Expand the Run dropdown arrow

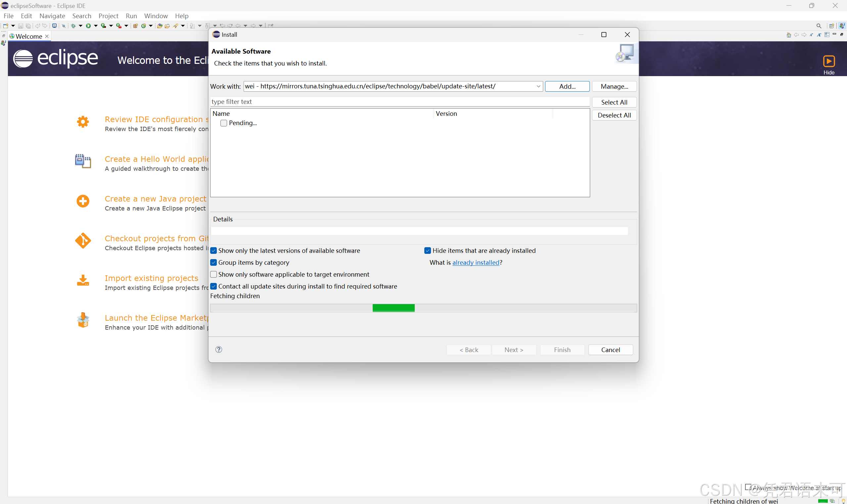96,26
